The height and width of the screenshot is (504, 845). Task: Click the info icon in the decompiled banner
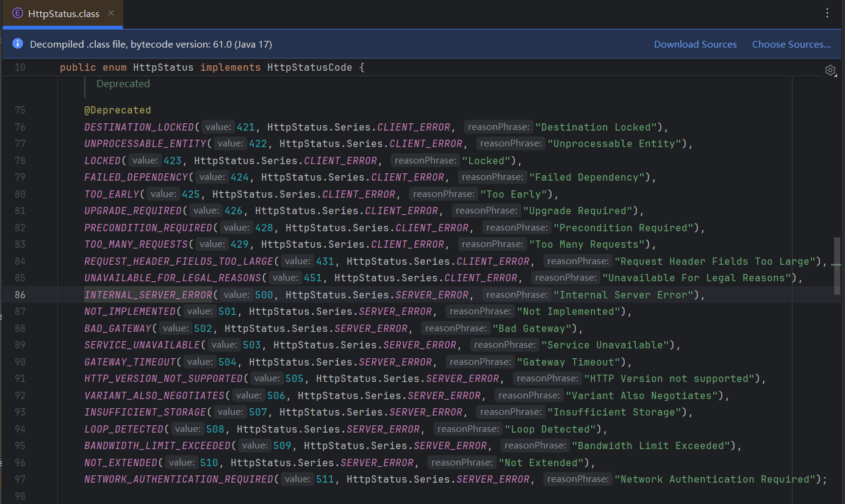[x=18, y=44]
